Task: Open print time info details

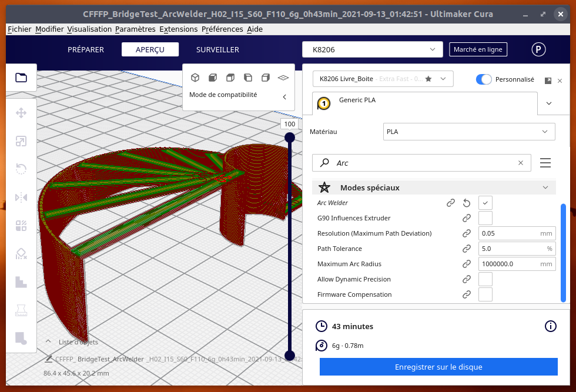Action: coord(550,326)
